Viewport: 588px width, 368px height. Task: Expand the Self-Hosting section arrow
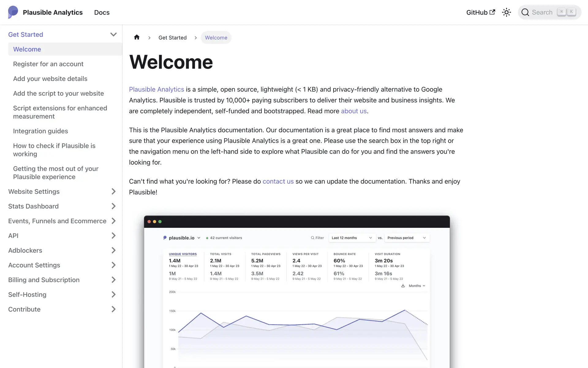pos(113,294)
